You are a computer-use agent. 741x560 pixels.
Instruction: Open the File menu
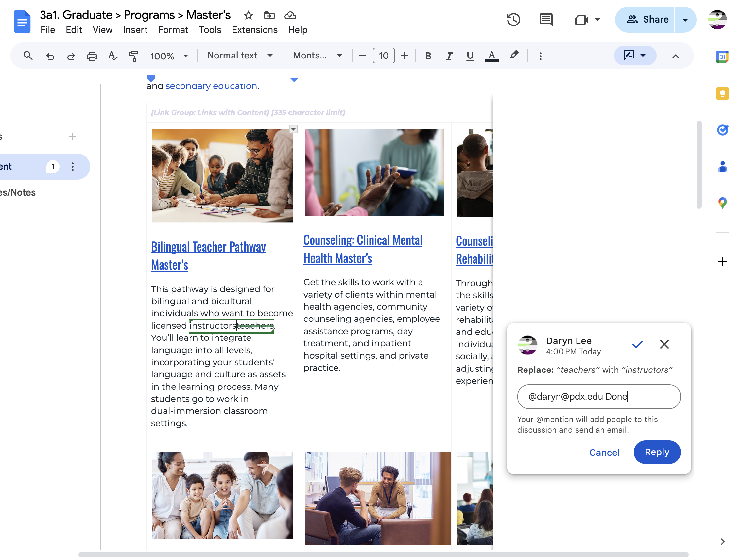47,30
